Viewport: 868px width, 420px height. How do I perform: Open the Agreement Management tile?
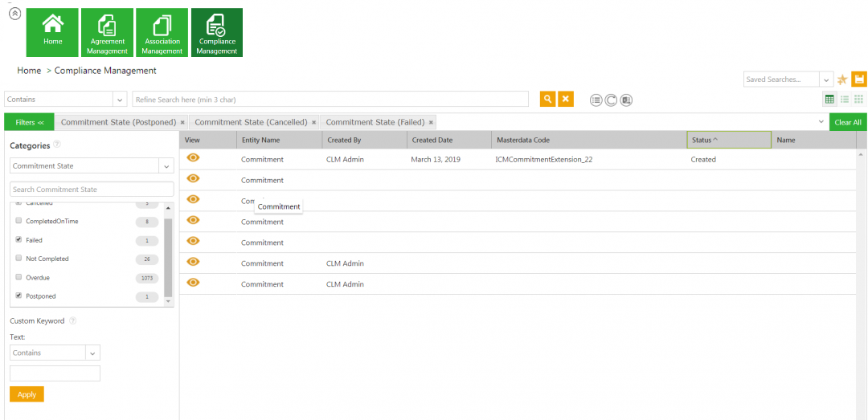108,33
